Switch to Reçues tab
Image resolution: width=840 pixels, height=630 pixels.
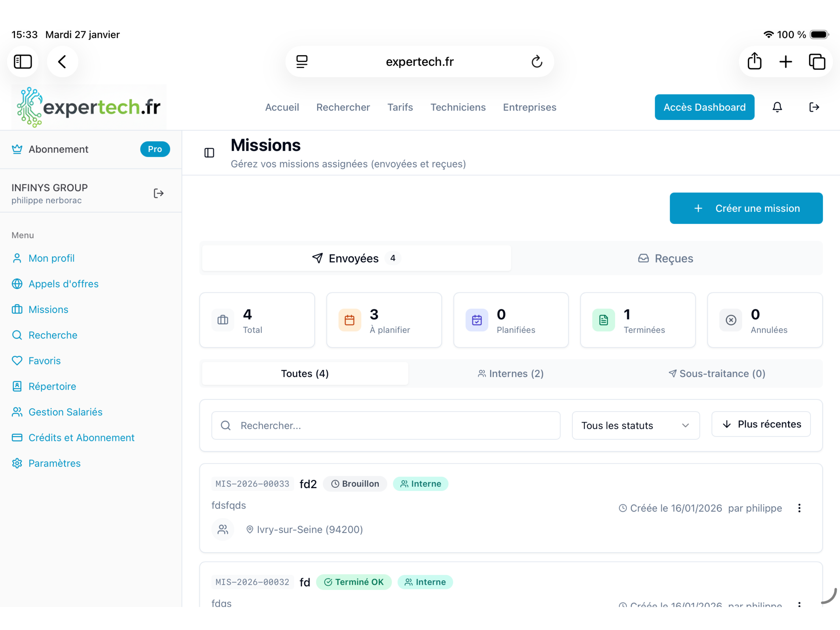point(666,258)
